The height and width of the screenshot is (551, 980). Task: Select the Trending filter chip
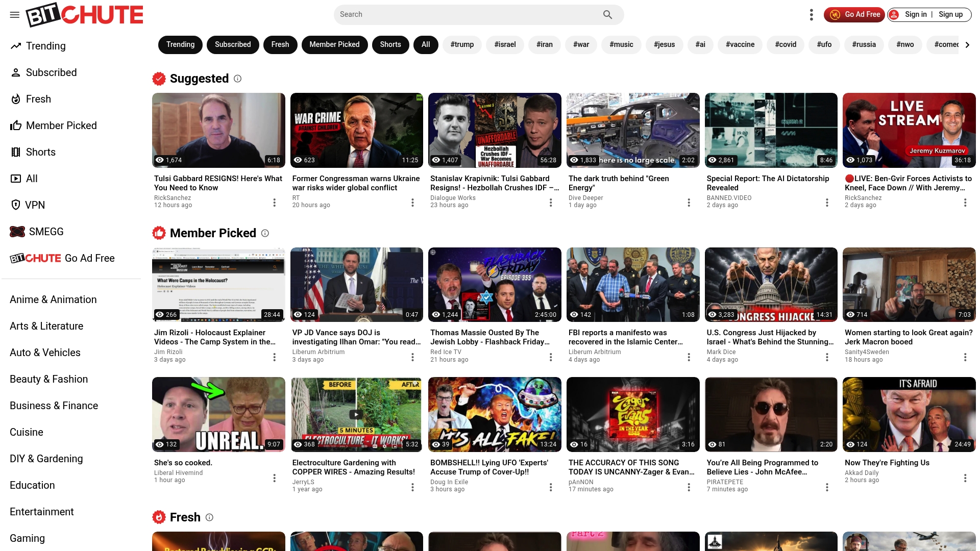[180, 45]
